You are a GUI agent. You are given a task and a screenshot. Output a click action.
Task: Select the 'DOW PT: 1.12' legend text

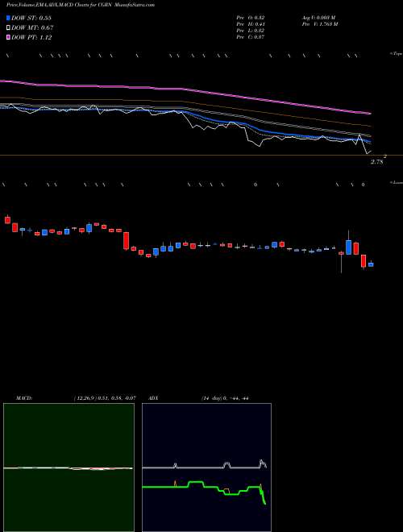[x=31, y=38]
